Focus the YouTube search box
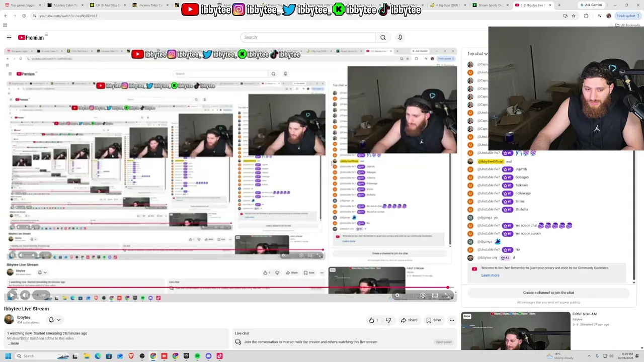644x362 pixels. click(x=308, y=37)
